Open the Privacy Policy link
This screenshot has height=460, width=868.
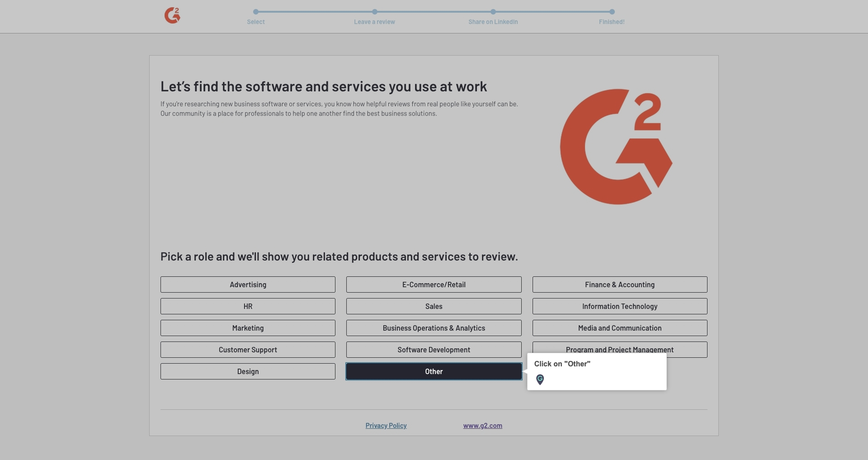click(386, 426)
